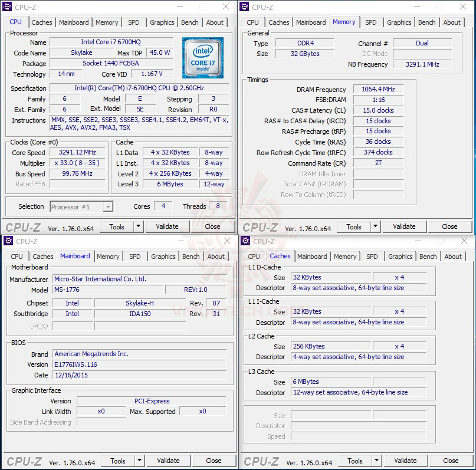
Task: Click Graphic Interface version 'PCI-Express'
Action: (x=152, y=401)
